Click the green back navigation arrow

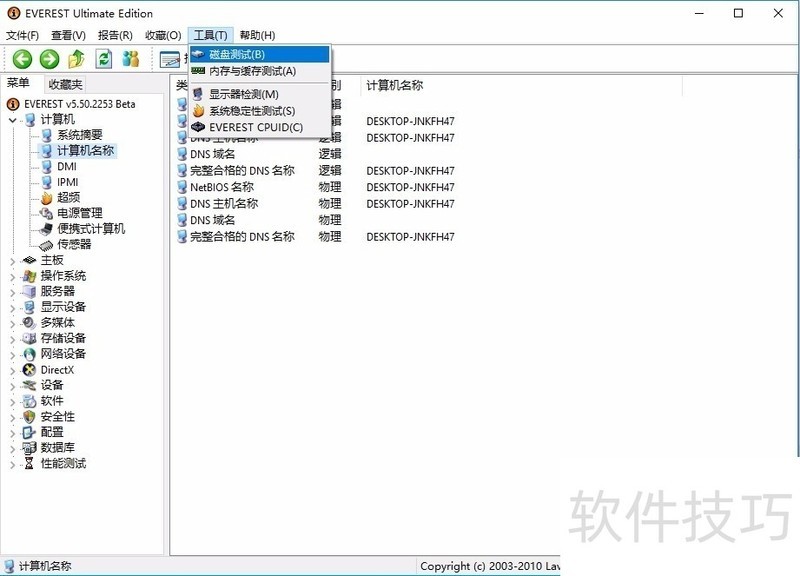click(x=22, y=58)
